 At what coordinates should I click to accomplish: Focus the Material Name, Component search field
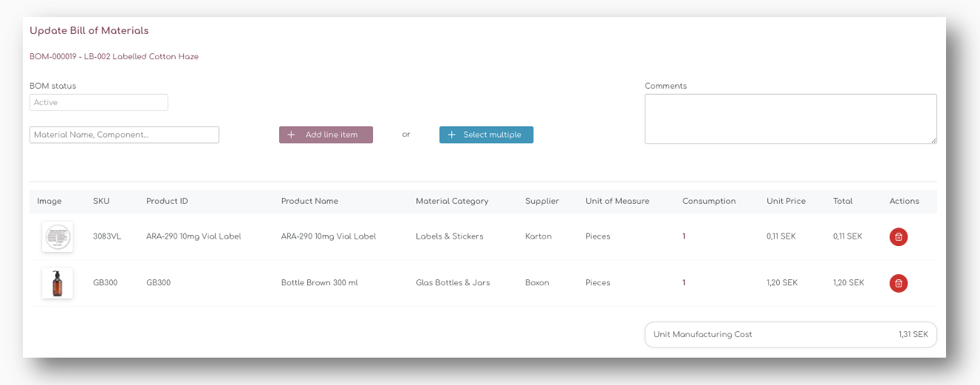124,134
